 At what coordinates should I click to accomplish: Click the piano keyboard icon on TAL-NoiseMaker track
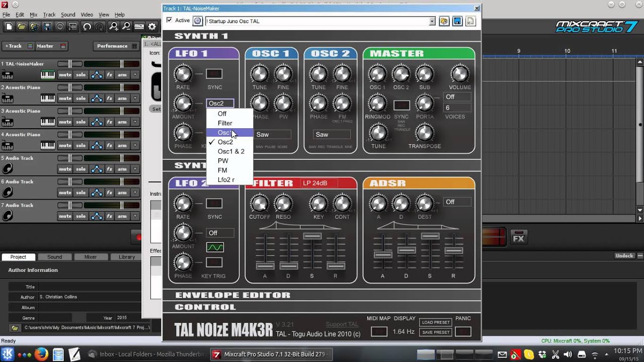coord(48,75)
